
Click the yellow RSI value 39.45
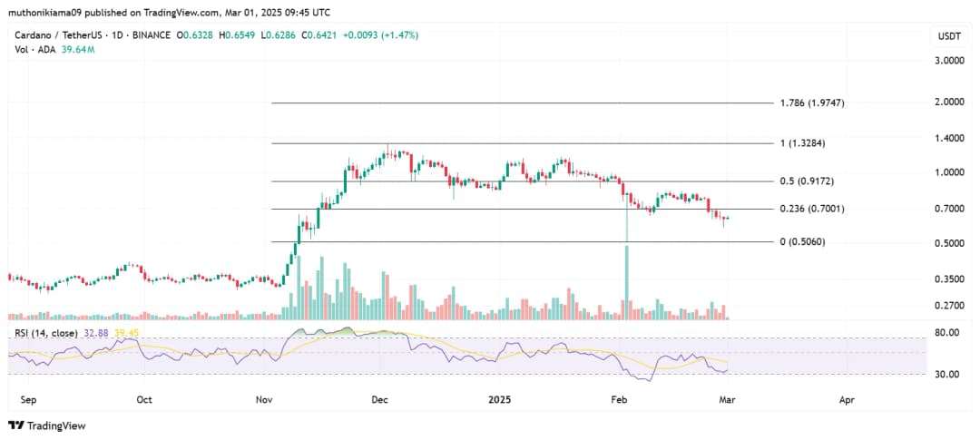tap(125, 333)
